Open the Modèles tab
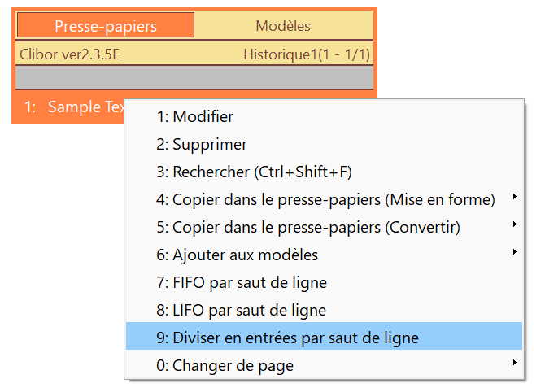This screenshot has width=545, height=392. pyautogui.click(x=283, y=25)
